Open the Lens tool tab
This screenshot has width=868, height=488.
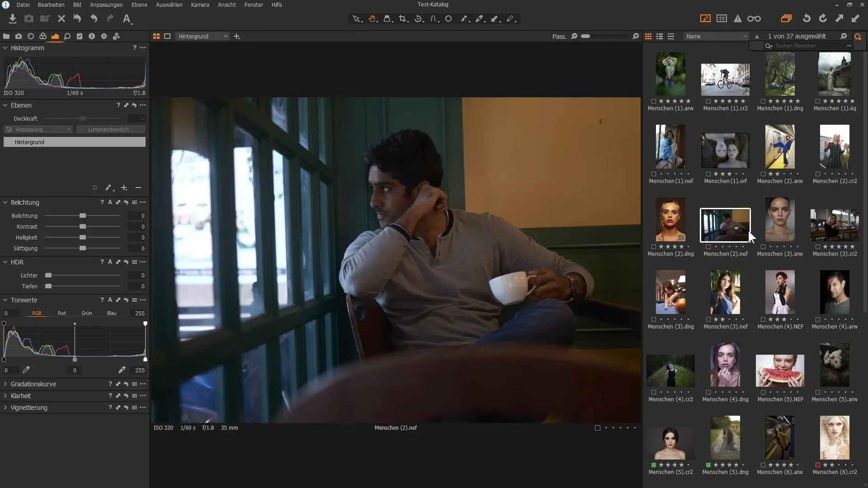tap(31, 36)
